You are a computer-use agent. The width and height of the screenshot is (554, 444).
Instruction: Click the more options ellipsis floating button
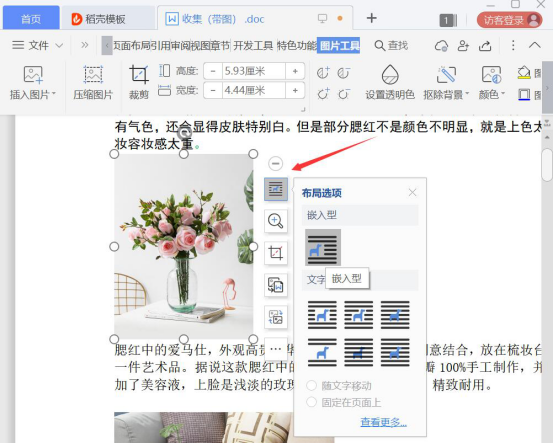[276, 349]
